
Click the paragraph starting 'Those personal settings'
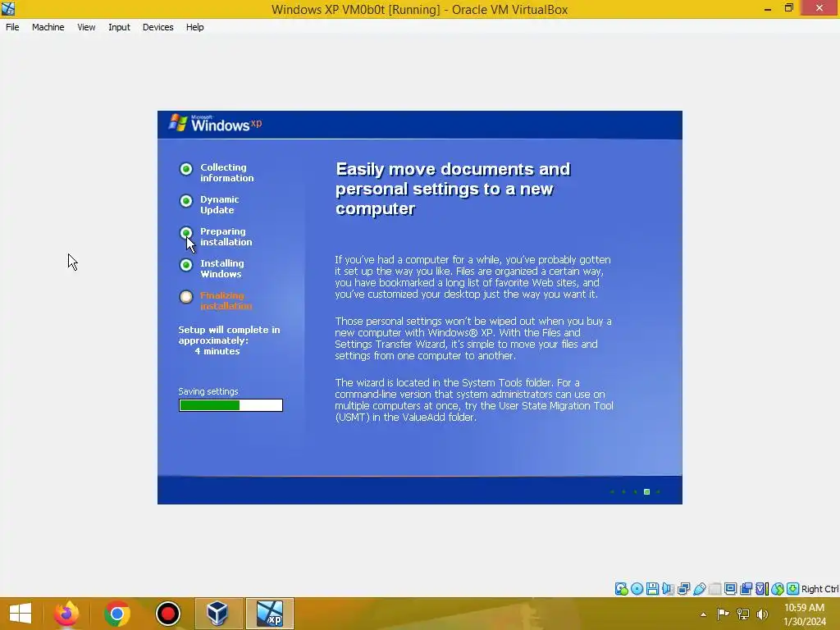pyautogui.click(x=473, y=339)
